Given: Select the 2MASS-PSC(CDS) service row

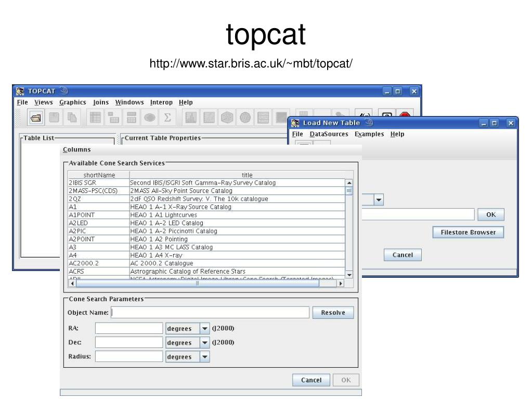Looking at the screenshot, I should click(206, 191).
